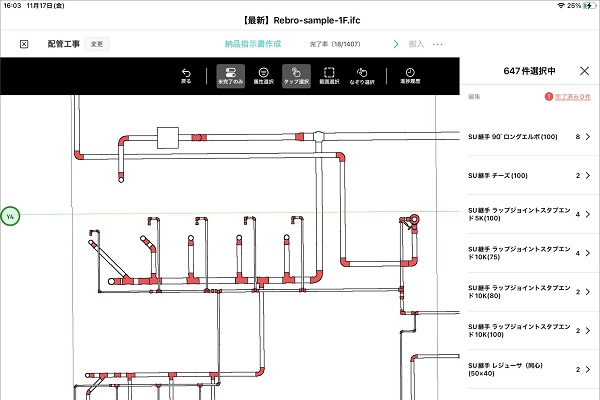
Task: Tap the 搬入 next step label
Action: coord(416,44)
